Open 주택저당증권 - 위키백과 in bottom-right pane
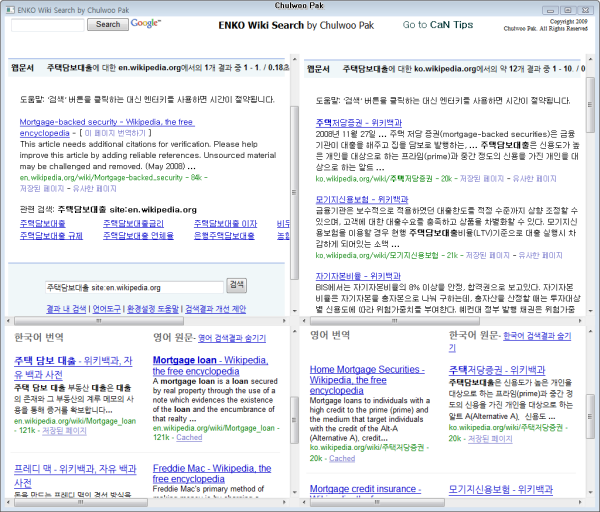The image size is (600, 512). (497, 370)
